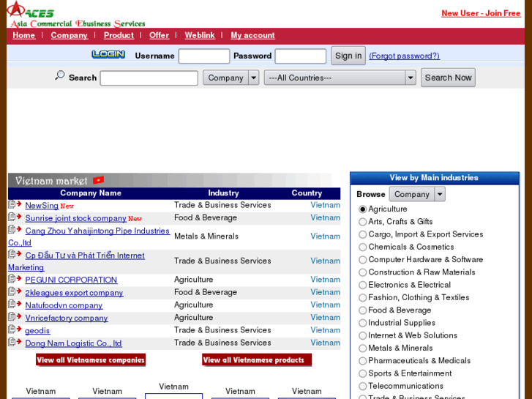Click View all Vietnamese companies button
The image size is (532, 399).
pos(91,360)
